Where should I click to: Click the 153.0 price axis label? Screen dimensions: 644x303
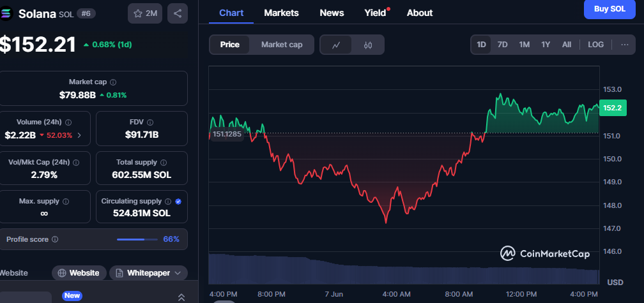tap(612, 89)
